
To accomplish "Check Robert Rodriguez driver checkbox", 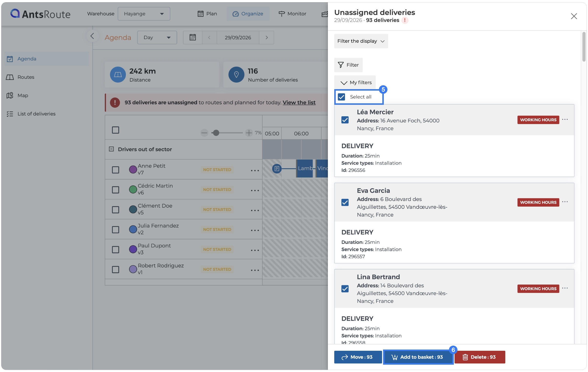I will [115, 270].
